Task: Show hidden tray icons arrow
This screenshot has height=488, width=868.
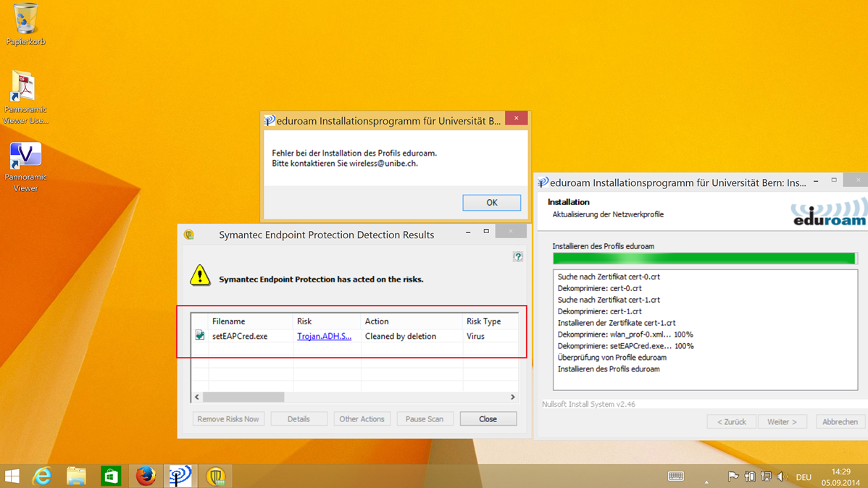Action: pos(706,481)
